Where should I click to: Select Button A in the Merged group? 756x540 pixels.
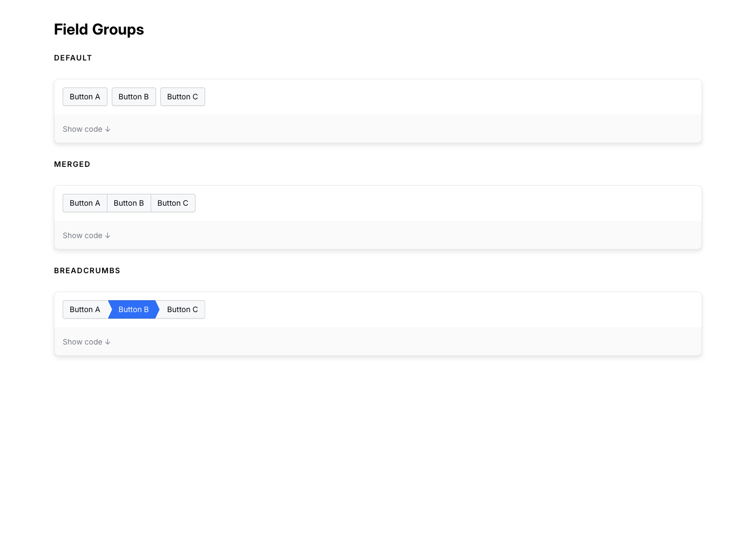[x=85, y=203]
